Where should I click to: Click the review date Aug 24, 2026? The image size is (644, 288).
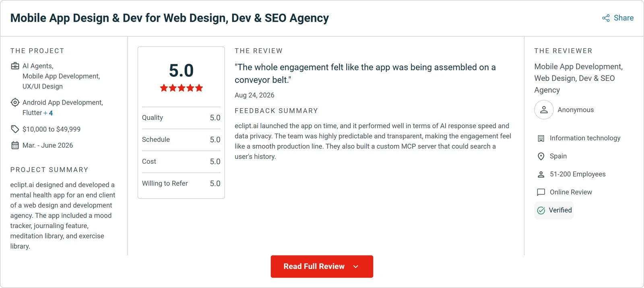click(x=254, y=95)
